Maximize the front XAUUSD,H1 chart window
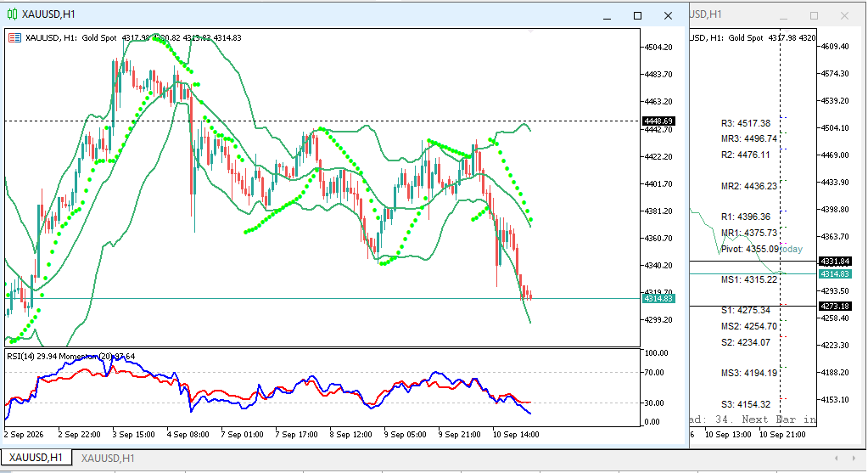This screenshot has height=473, width=868. point(638,15)
